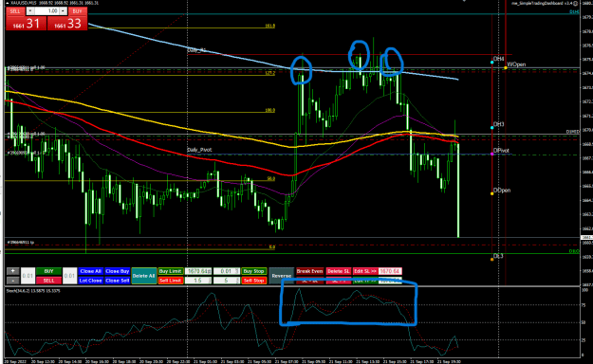Click the 100.0 Fibonacci level label

click(x=270, y=110)
